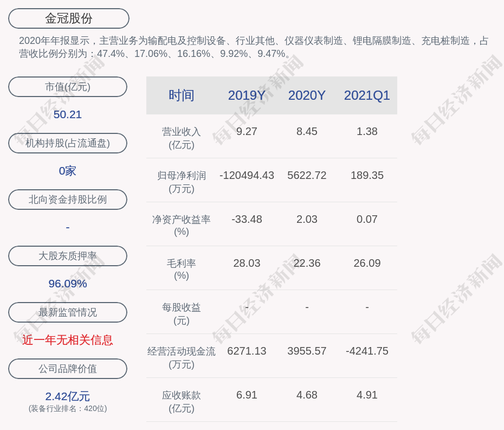Screen dimensions: 504x430
Task: Click the 机构持股(占流通盘) label
Action: [68, 143]
